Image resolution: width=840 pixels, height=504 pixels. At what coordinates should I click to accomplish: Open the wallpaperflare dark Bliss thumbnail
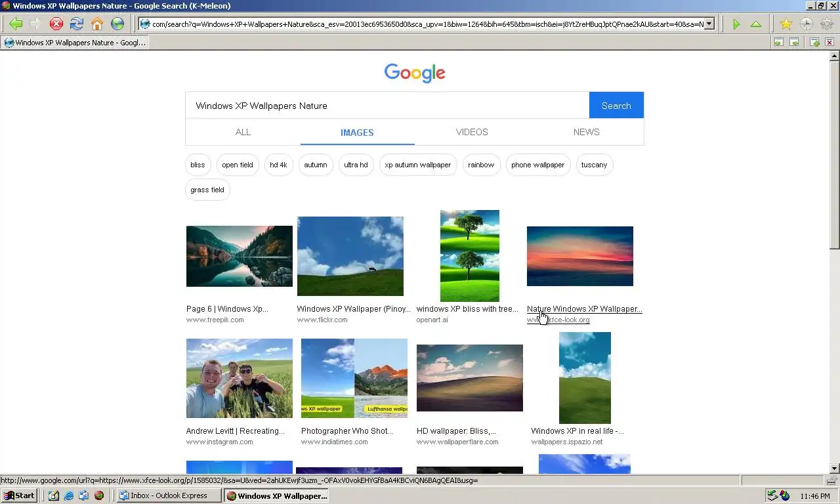(470, 378)
